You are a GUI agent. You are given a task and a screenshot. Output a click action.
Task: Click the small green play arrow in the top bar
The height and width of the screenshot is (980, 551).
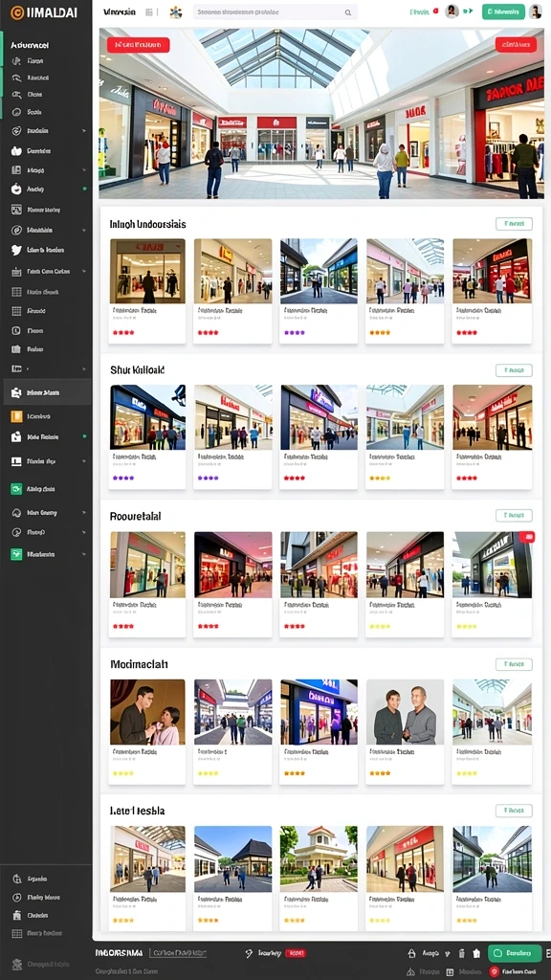[470, 11]
